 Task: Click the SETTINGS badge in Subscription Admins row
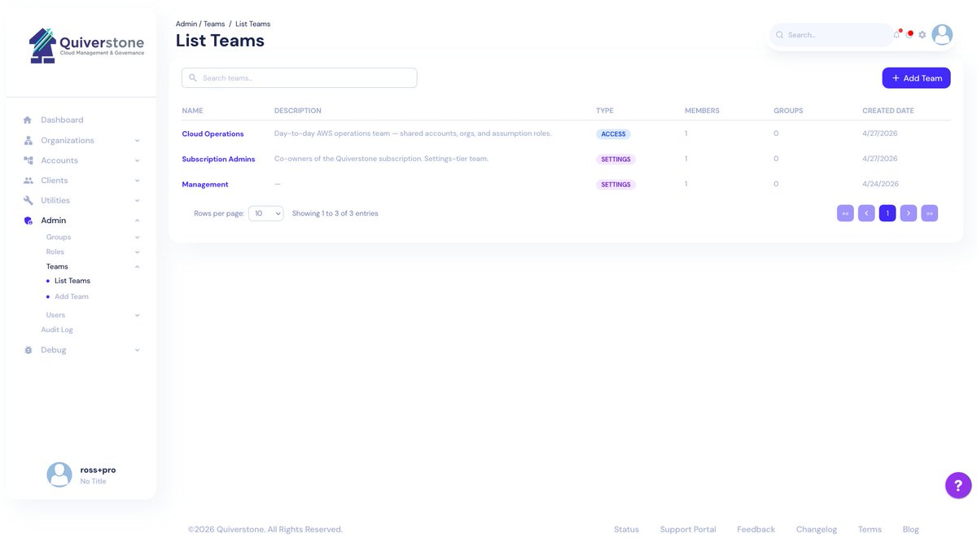pyautogui.click(x=616, y=160)
